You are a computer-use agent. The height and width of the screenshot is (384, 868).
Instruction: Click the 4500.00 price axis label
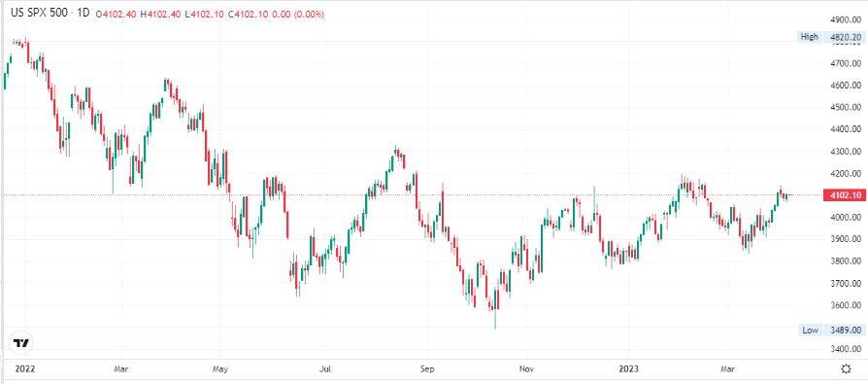tap(846, 108)
